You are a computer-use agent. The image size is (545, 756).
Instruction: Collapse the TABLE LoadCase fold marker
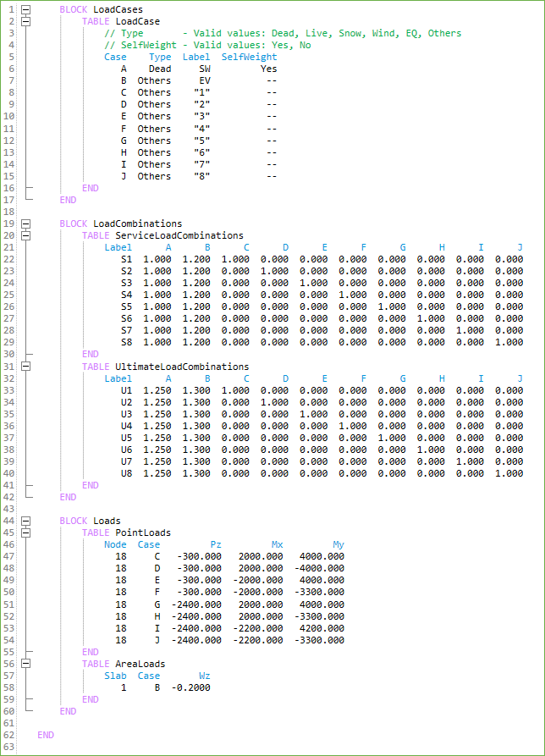tap(25, 21)
